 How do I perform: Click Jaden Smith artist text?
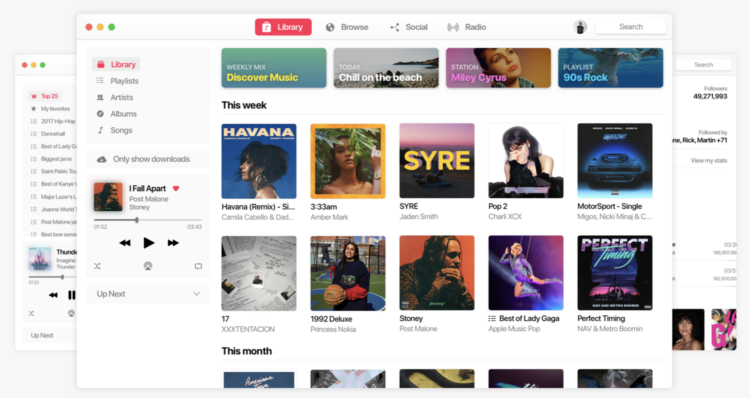(419, 217)
